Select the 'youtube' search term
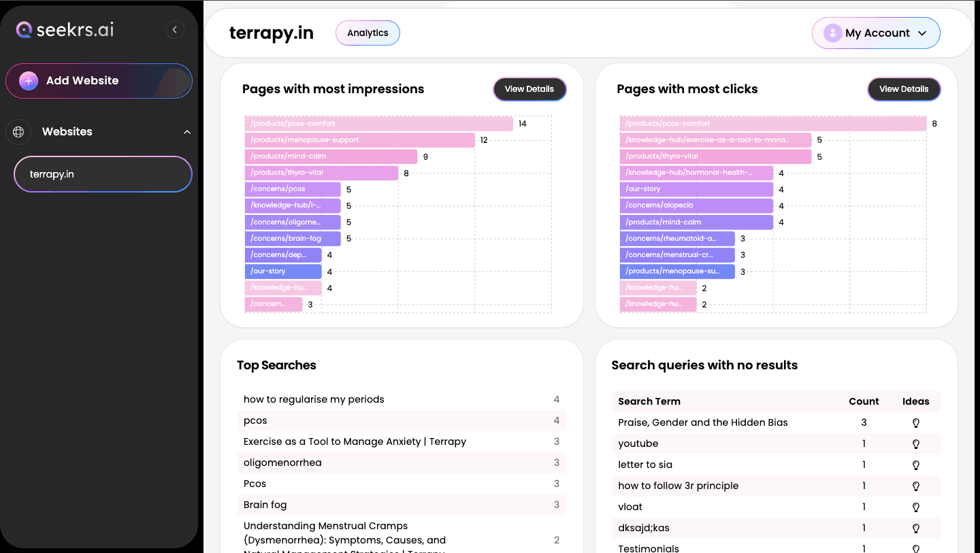Screen dimensions: 980x553 pyautogui.click(x=638, y=443)
